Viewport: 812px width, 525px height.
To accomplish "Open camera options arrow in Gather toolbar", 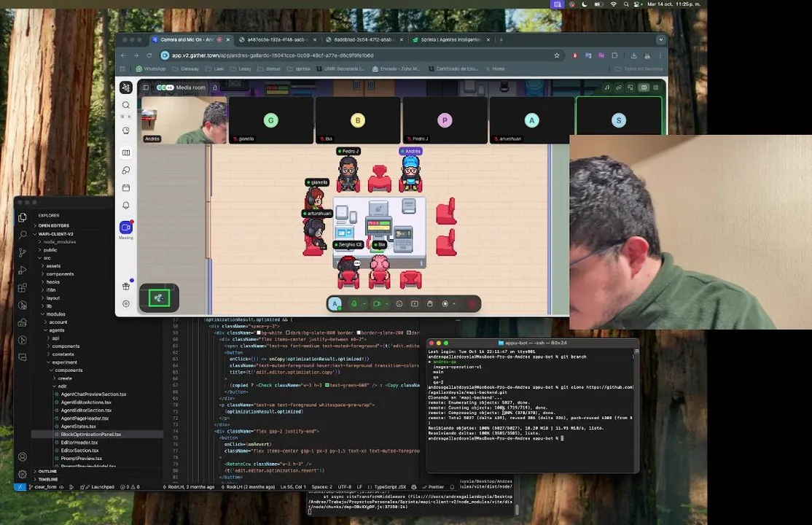I will 387,304.
